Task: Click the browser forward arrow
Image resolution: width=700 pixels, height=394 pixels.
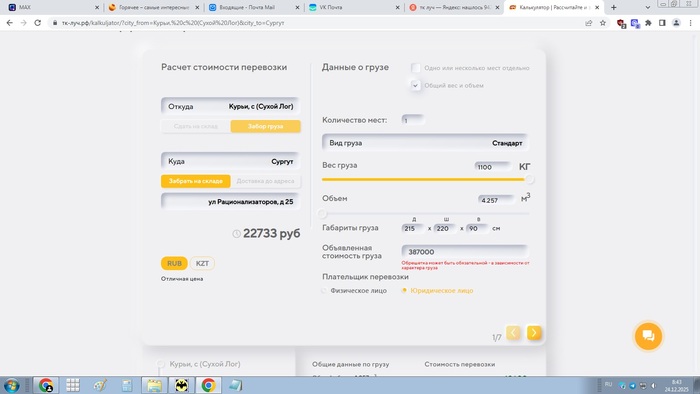Action: coord(23,23)
